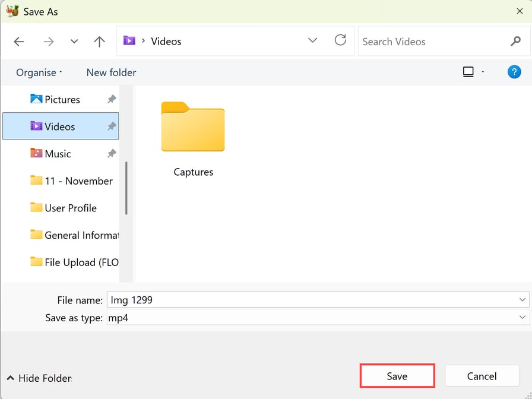Click the navigation pane scrollbar
The width and height of the screenshot is (532, 399).
point(126,188)
